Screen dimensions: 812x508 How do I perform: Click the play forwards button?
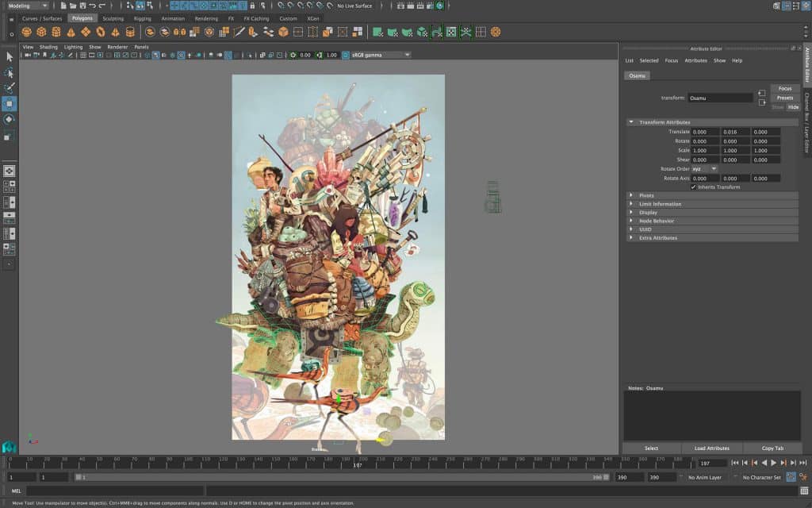pos(774,463)
